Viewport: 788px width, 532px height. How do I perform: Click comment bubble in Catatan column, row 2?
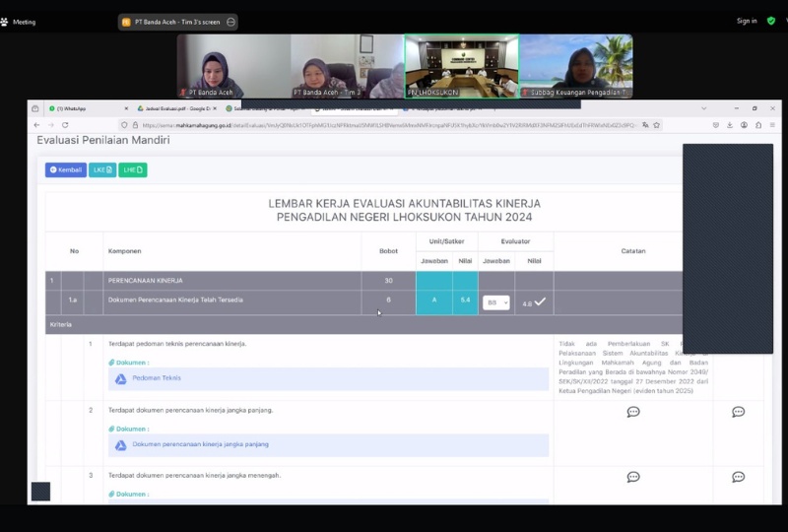coord(633,412)
